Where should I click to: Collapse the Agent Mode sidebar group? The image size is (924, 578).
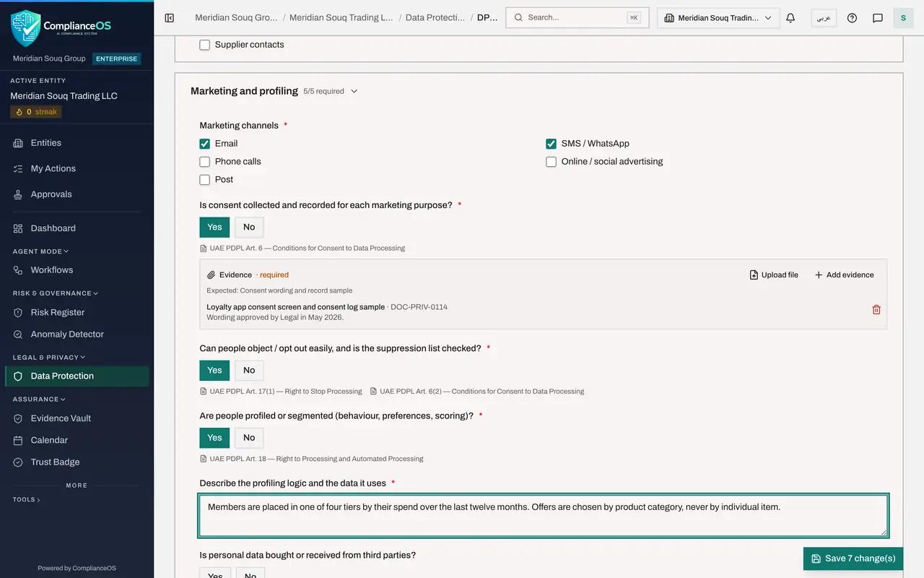[41, 251]
